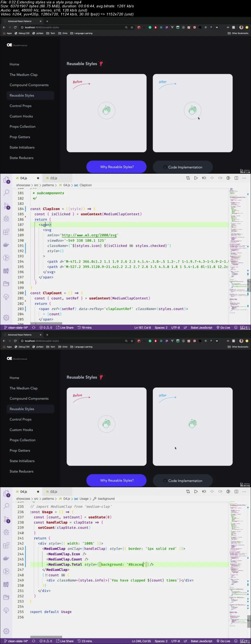
Task: Click compare changes icon in ClapIcon editor frame
Action: [x=188, y=178]
